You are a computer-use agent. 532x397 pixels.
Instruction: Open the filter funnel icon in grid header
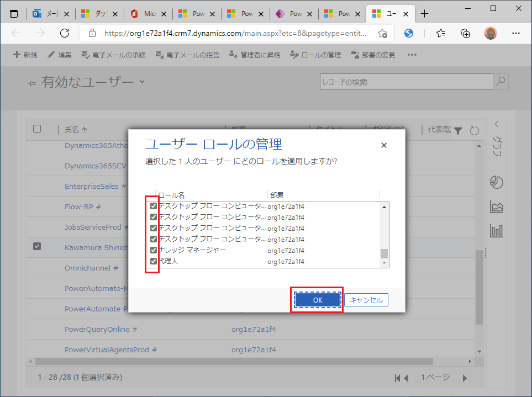(x=458, y=130)
